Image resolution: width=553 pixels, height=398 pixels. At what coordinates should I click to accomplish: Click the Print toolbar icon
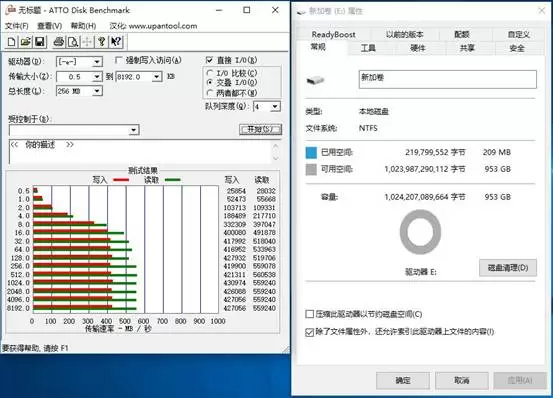tap(59, 42)
